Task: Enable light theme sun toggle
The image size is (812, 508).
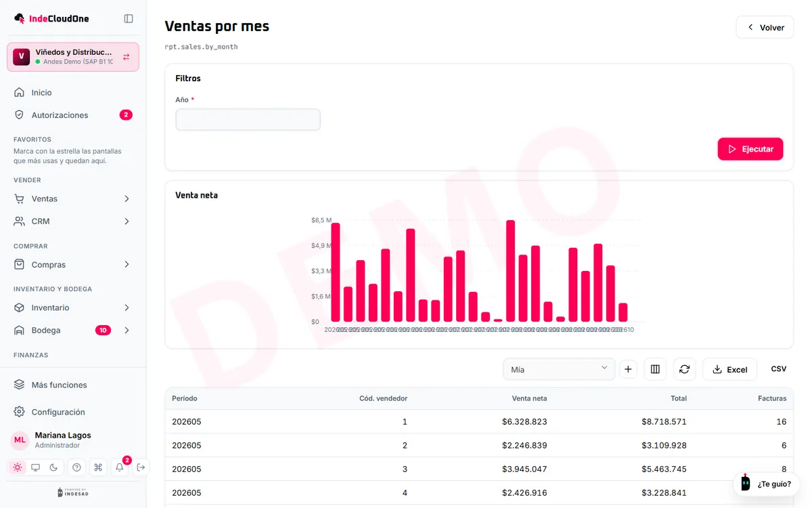Action: (x=18, y=467)
